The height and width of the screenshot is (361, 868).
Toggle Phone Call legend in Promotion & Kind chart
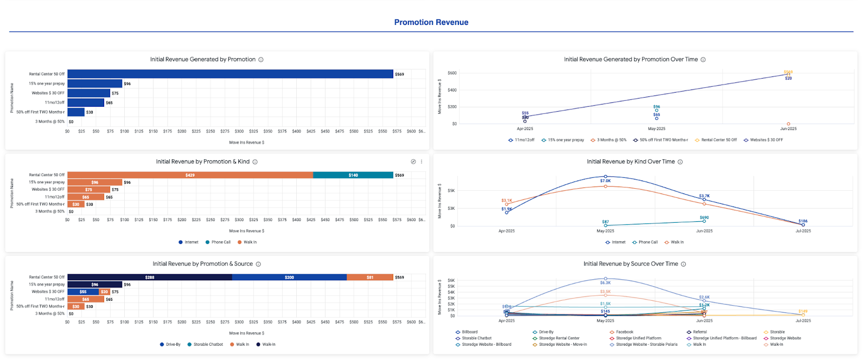[x=221, y=242]
